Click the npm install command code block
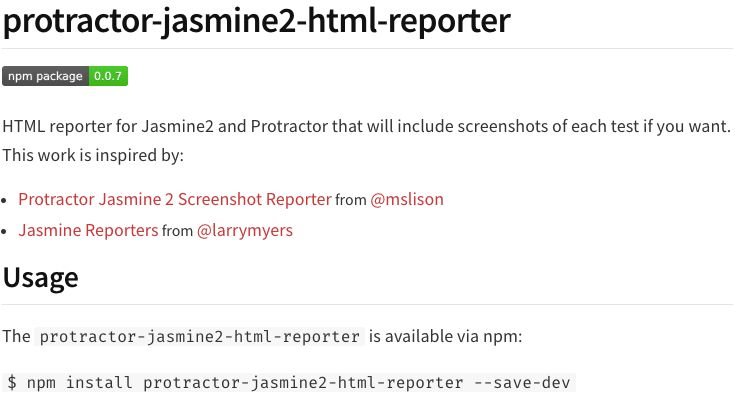Screen dimensions: 749x414 pos(289,382)
